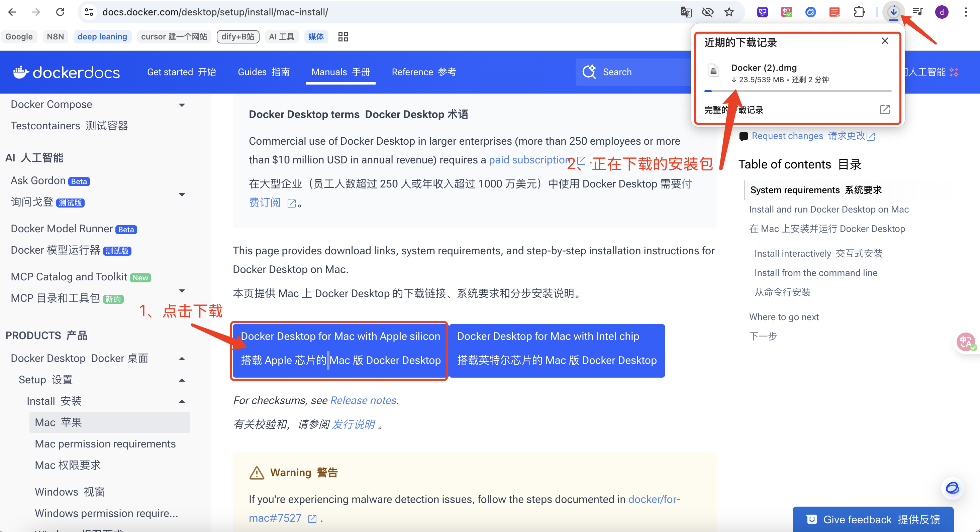The height and width of the screenshot is (532, 980).
Task: Click the Ask AI sparkle icon in header
Action: (954, 72)
